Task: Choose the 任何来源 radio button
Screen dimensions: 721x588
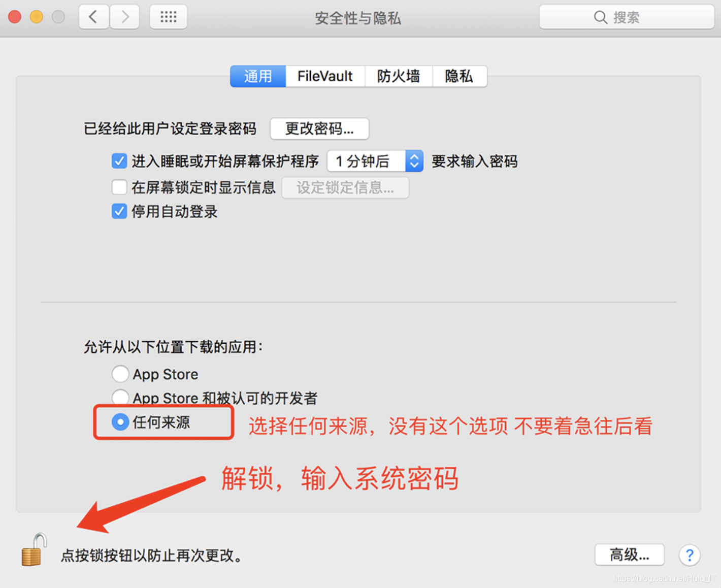Action: 120,422
